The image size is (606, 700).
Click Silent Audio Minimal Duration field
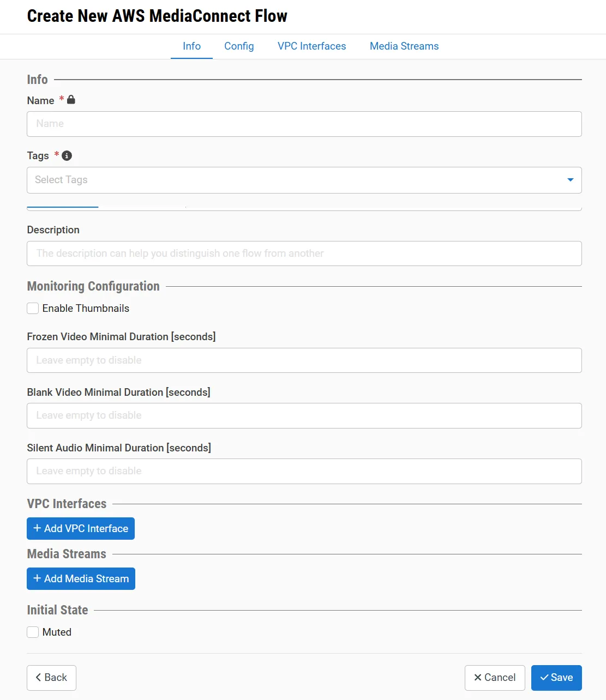[304, 471]
